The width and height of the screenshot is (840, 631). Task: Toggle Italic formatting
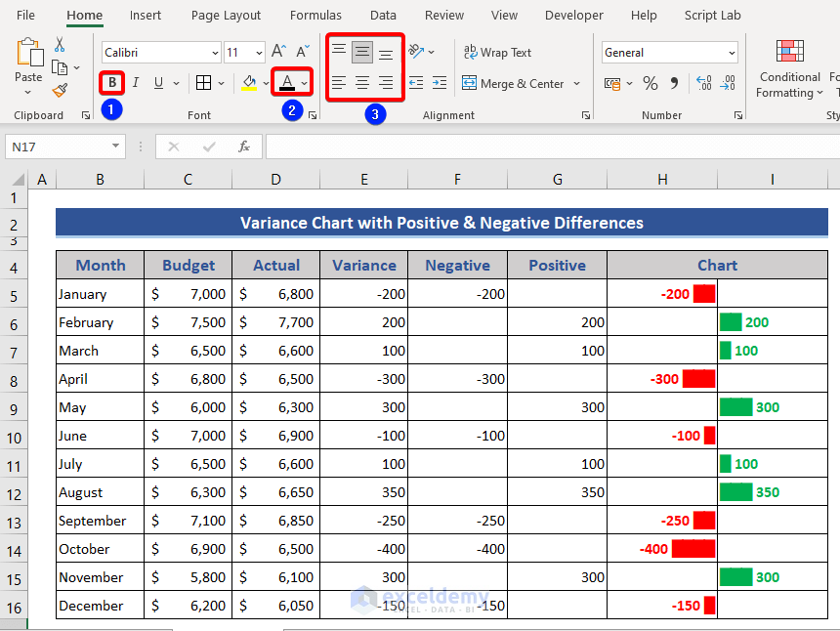click(x=136, y=82)
